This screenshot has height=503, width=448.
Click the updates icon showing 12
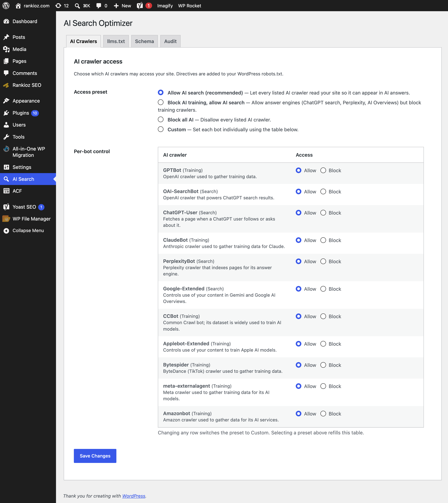58,6
